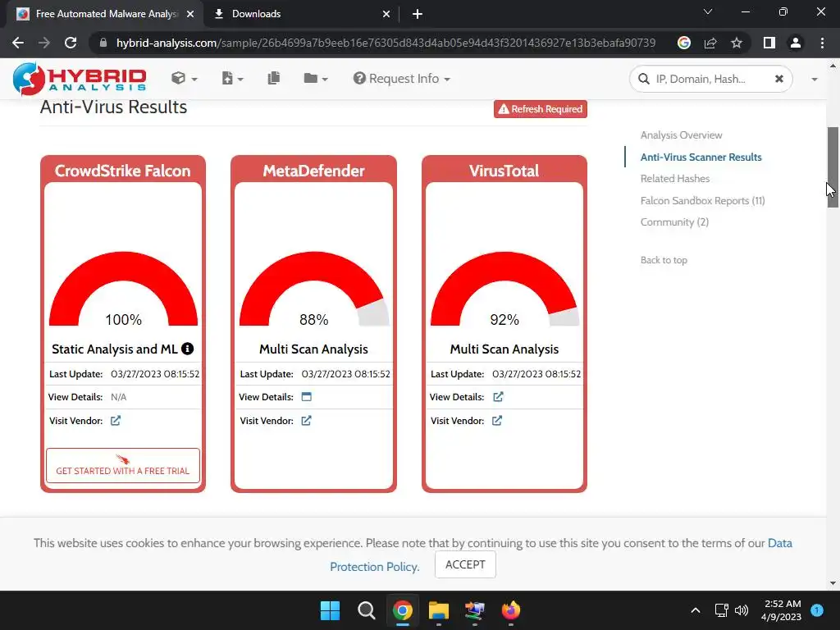840x630 pixels.
Task: Click the Google icon in address bar
Action: 683,43
